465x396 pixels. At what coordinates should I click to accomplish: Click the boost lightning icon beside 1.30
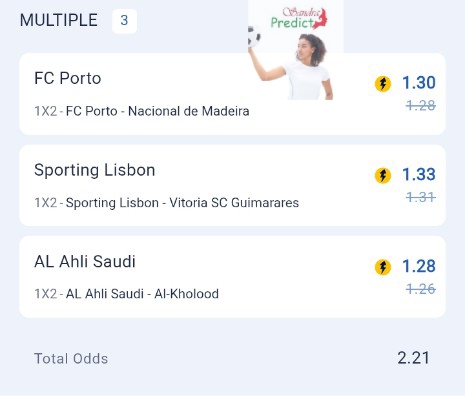coord(383,83)
